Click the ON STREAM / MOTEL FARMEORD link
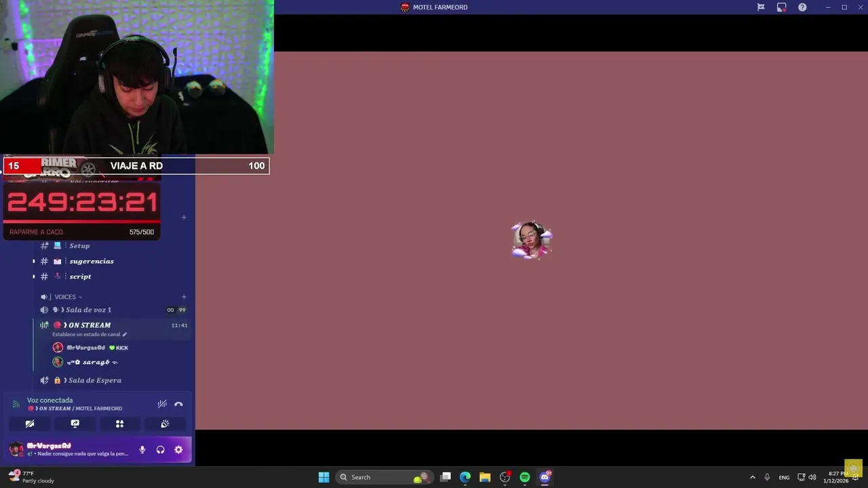This screenshot has height=488, width=868. pos(75,409)
